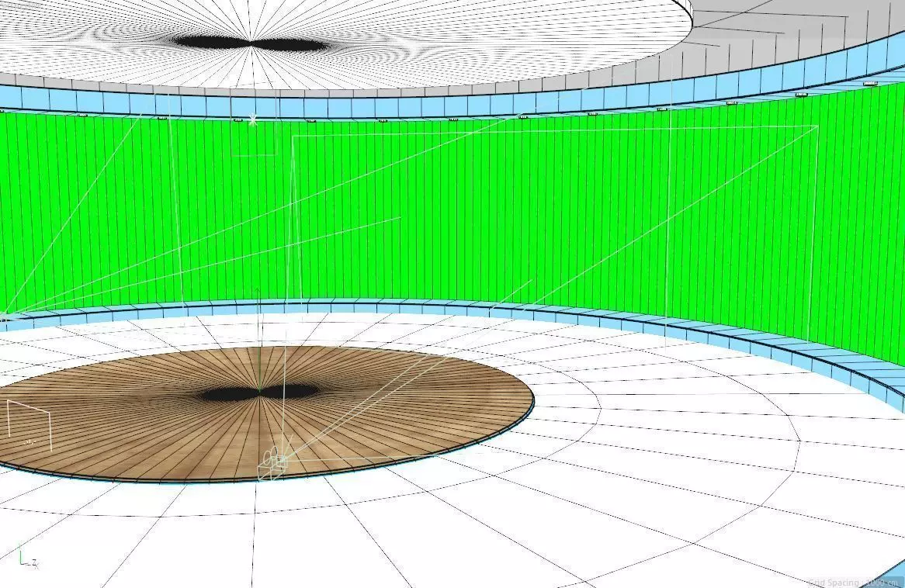
Task: Select the small wireframe rectangle beside the stage
Action: (x=29, y=424)
